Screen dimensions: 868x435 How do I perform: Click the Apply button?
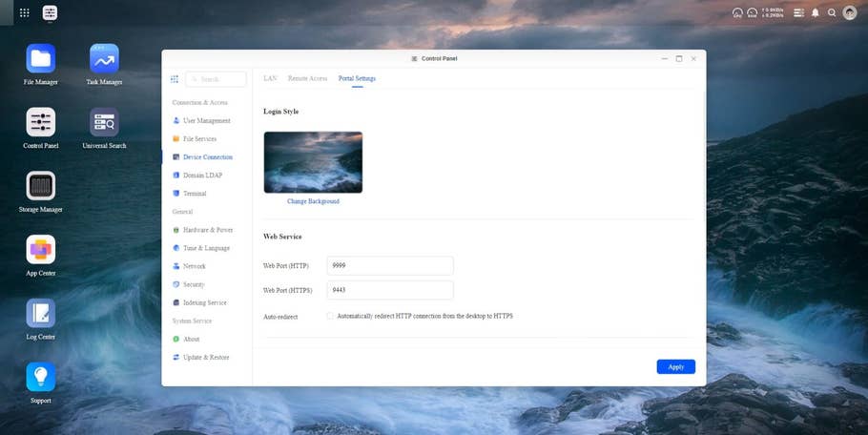675,366
